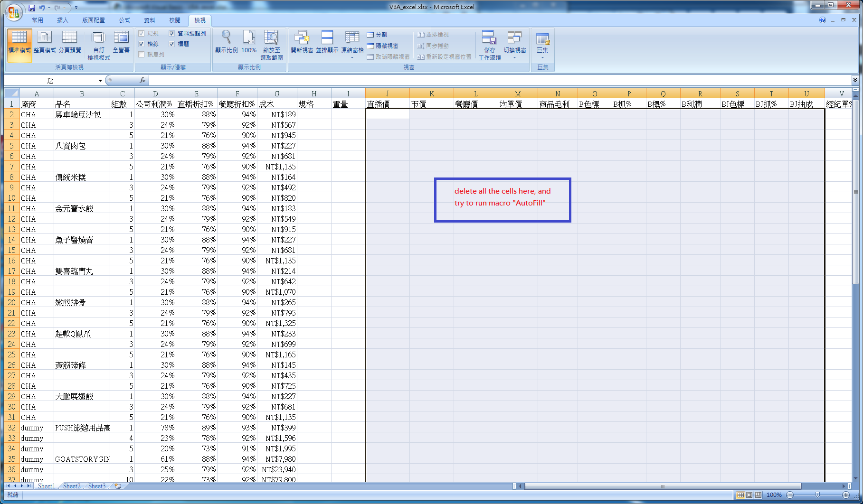Viewport: 863px width, 504px height.
Task: Open the Name Box dropdown arrow
Action: [100, 80]
